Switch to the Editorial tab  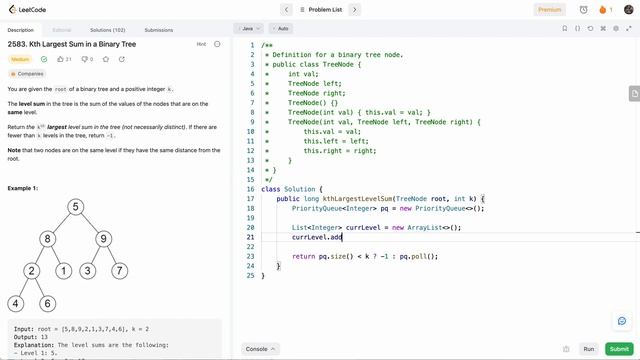click(62, 30)
